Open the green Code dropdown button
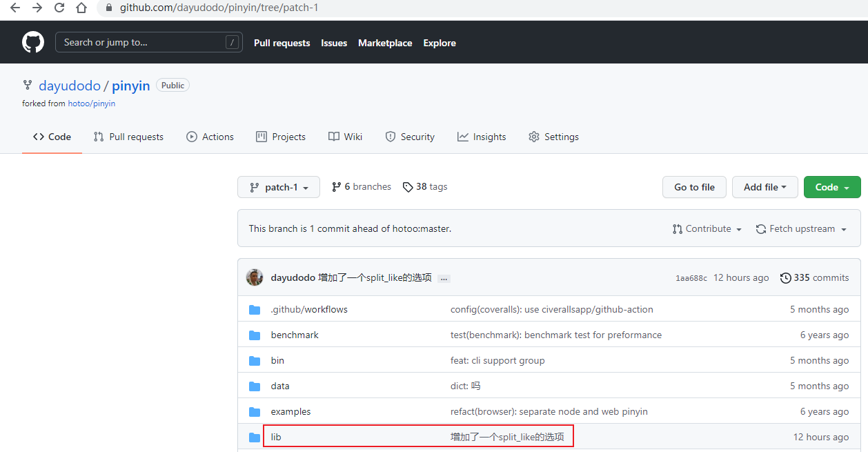 [832, 187]
